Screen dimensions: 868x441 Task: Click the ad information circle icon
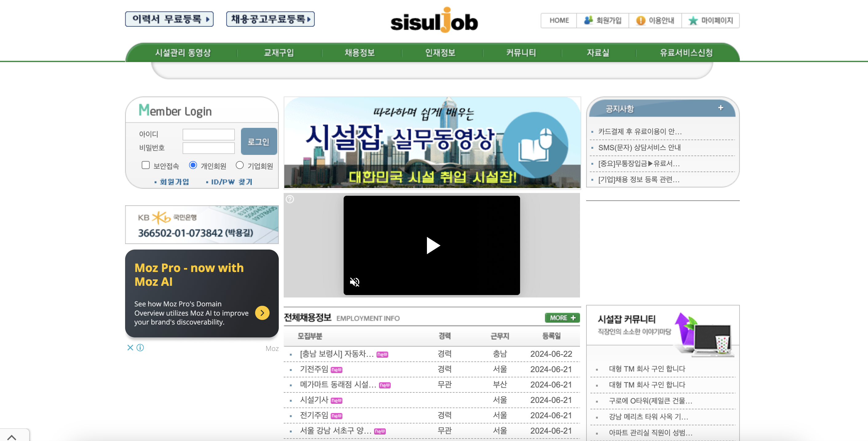140,347
